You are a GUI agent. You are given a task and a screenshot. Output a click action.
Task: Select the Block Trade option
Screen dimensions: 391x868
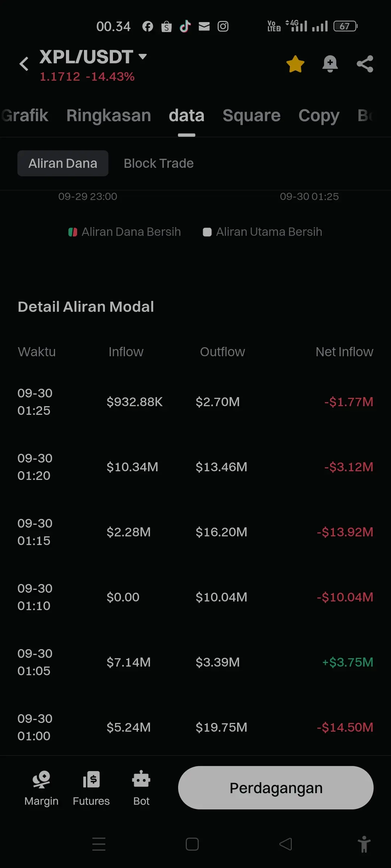[159, 163]
